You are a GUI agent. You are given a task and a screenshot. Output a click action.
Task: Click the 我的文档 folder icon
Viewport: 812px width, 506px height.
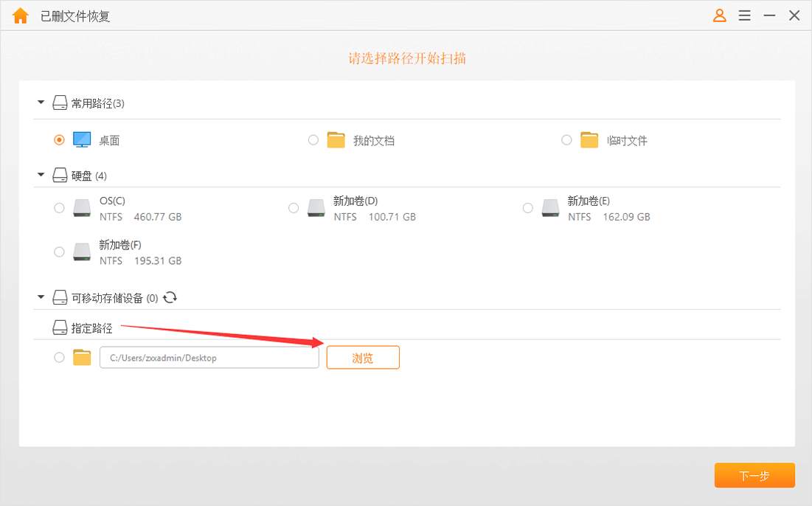point(336,140)
